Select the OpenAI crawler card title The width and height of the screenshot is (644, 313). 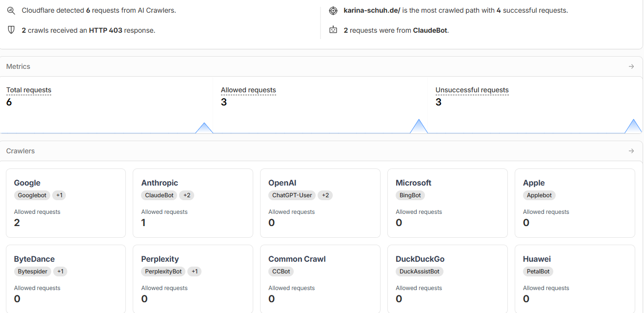point(282,183)
